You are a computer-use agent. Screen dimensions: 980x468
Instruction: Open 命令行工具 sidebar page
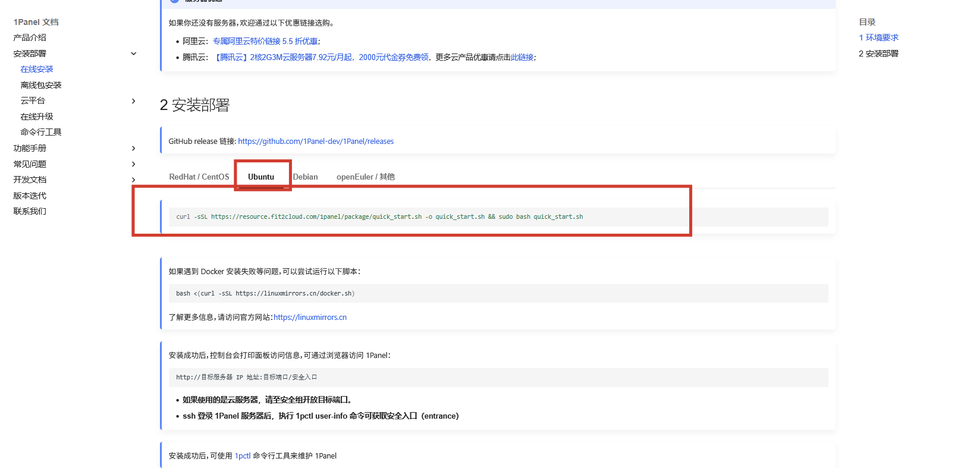pyautogui.click(x=41, y=132)
